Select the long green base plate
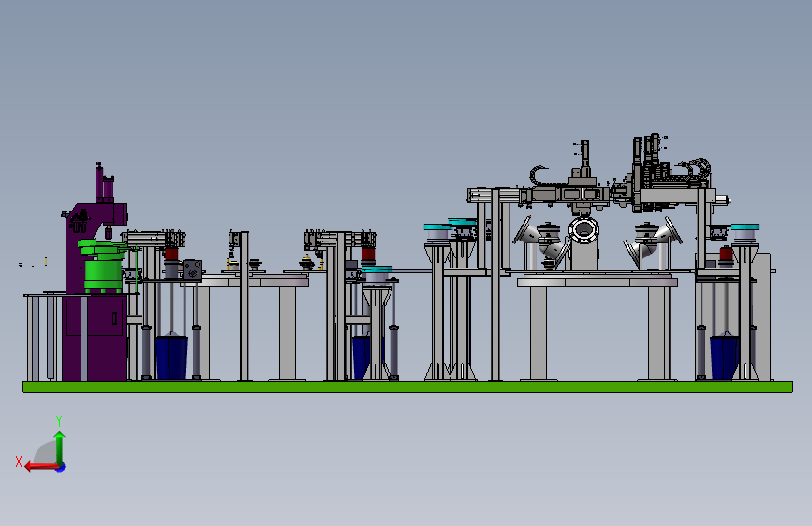Screen dimensions: 812x526 [407, 387]
